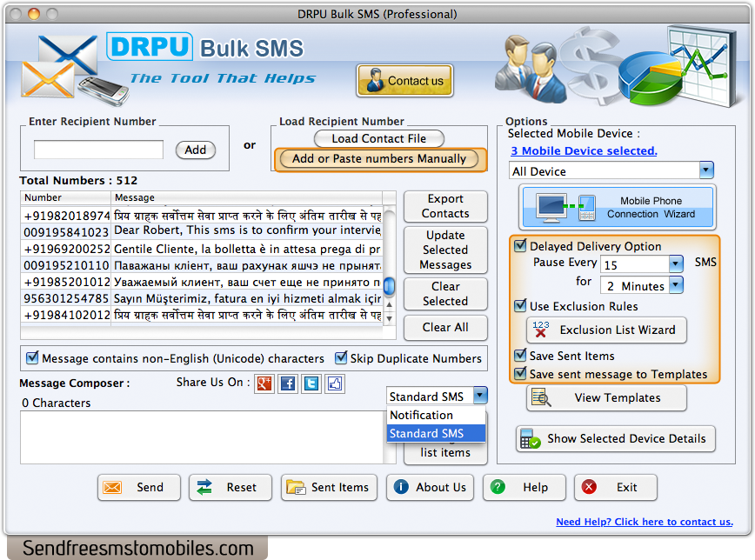Click the green question mark Help icon
Viewport: 755px width, 560px height.
[x=498, y=487]
